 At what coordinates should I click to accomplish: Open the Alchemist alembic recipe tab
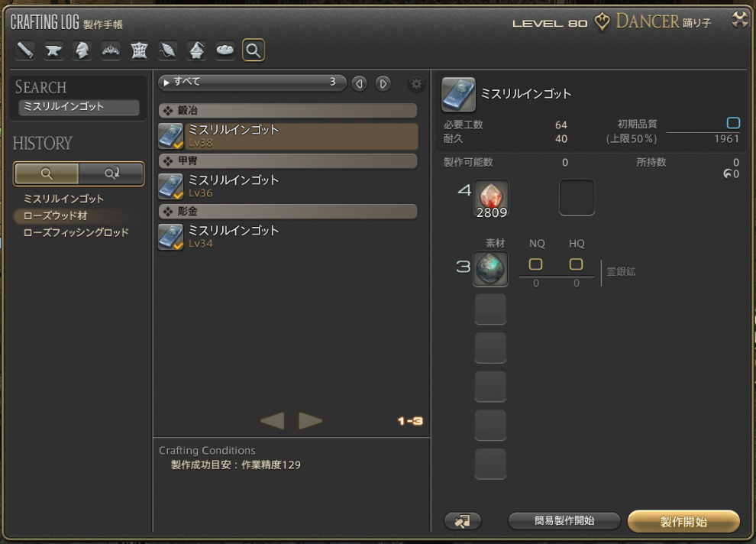[x=196, y=50]
